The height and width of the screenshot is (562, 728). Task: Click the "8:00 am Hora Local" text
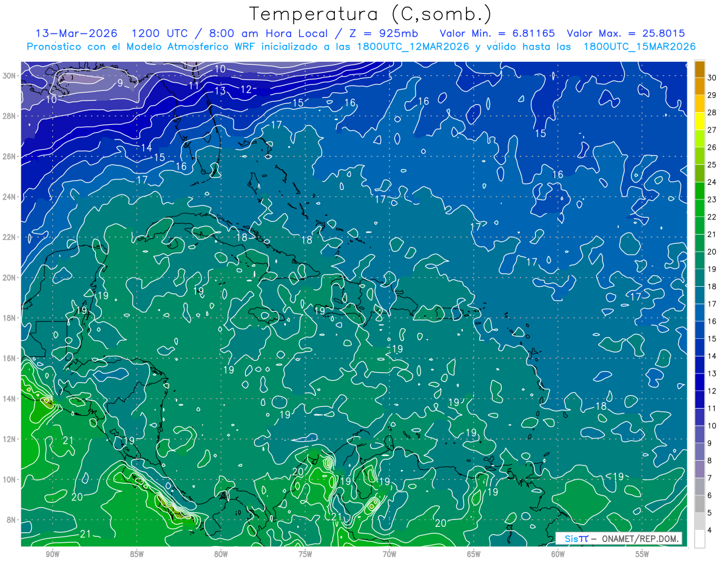[269, 33]
